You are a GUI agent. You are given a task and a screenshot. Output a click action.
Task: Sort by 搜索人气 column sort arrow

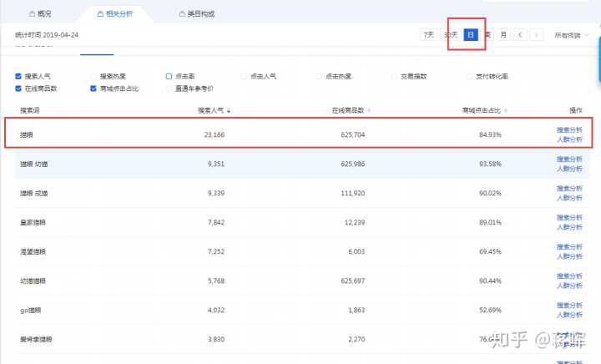coord(229,110)
